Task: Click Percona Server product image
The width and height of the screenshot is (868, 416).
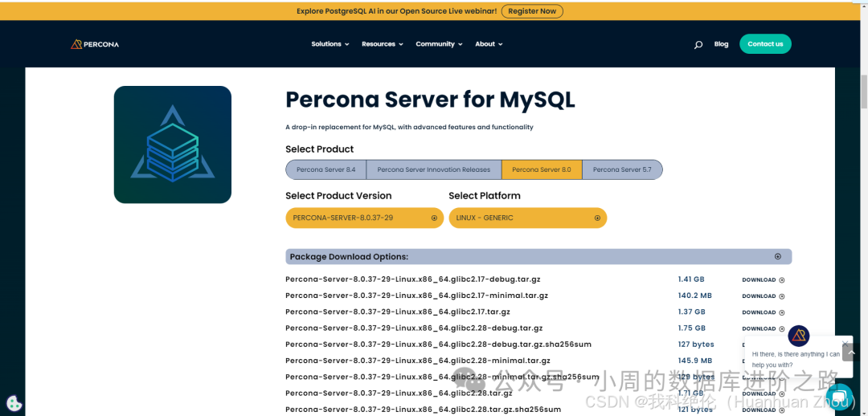Action: coord(173,145)
